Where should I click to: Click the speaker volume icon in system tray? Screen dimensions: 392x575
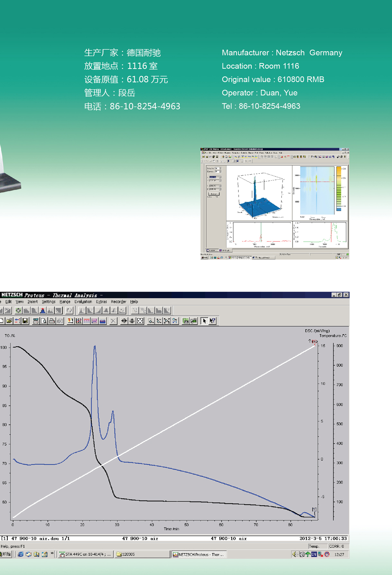pos(294,554)
